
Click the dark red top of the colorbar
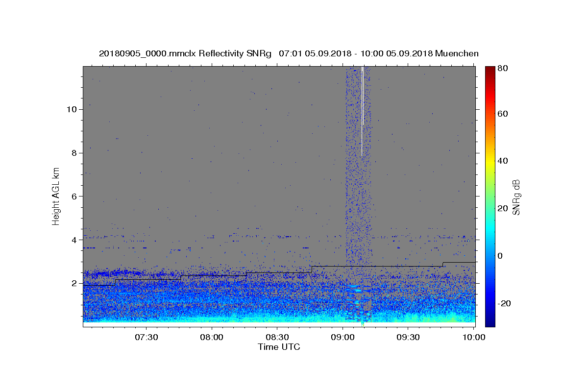(490, 70)
